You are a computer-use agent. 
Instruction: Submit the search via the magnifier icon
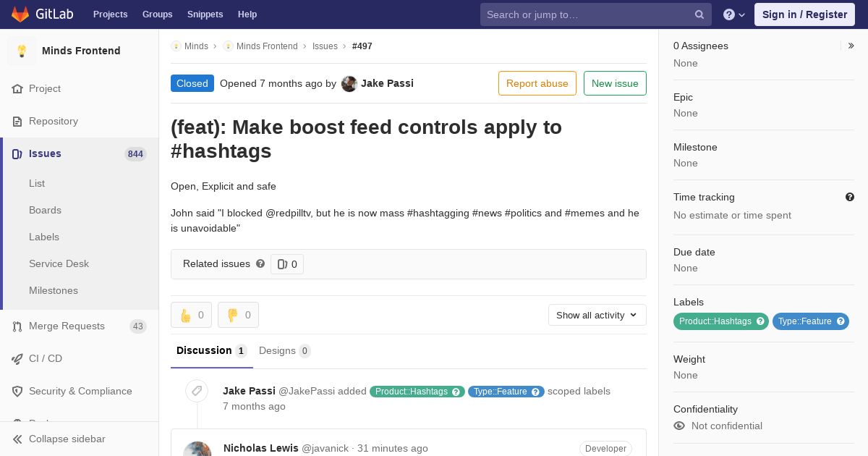[x=699, y=14]
